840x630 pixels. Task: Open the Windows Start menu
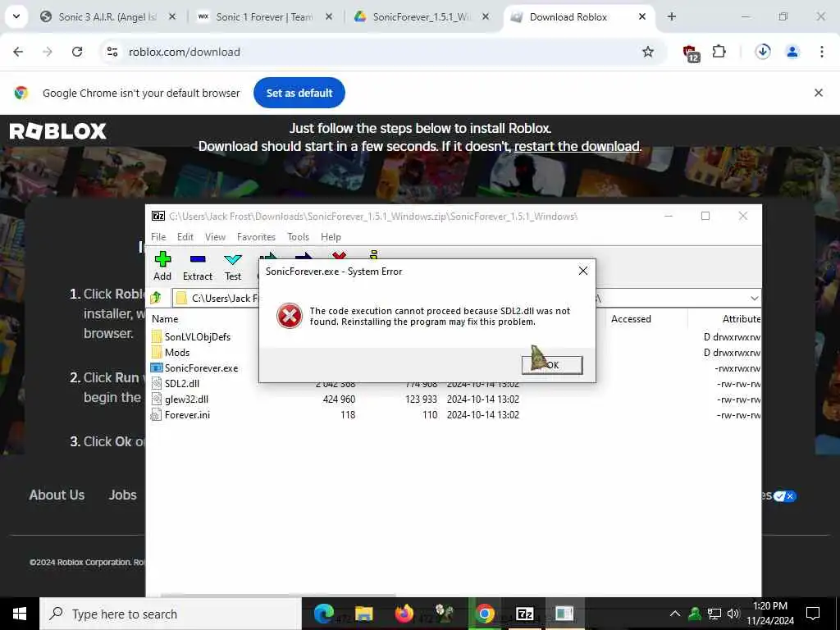tap(20, 614)
